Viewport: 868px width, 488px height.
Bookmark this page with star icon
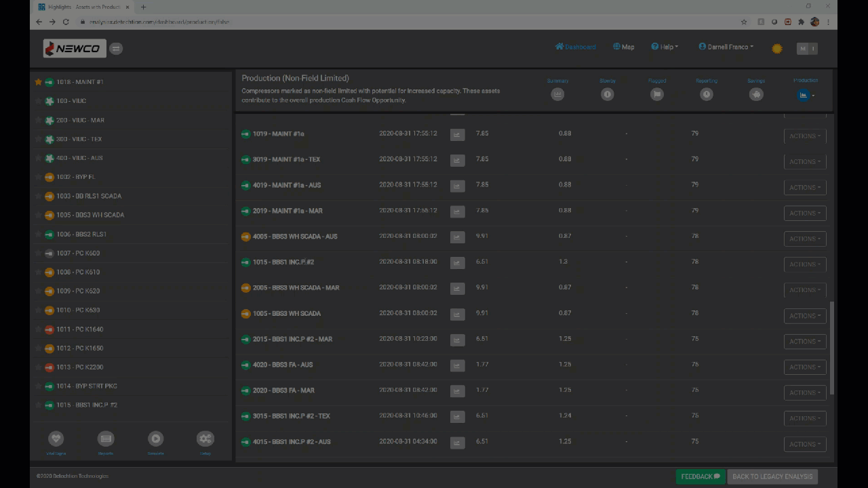[744, 22]
